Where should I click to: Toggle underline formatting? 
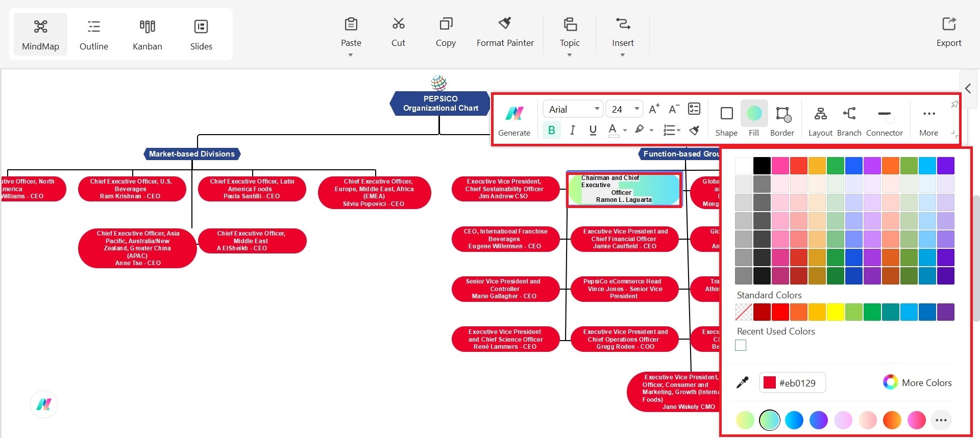point(593,130)
